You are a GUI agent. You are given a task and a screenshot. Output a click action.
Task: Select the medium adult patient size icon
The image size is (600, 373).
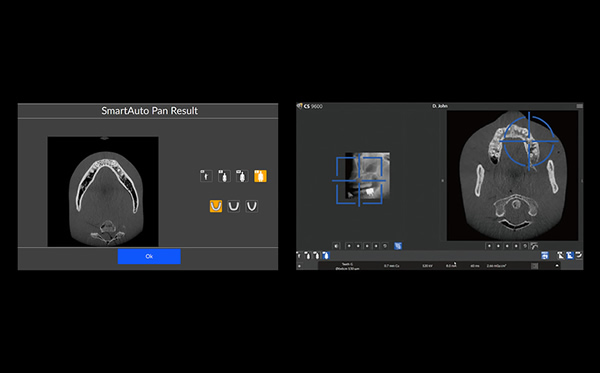pos(242,176)
